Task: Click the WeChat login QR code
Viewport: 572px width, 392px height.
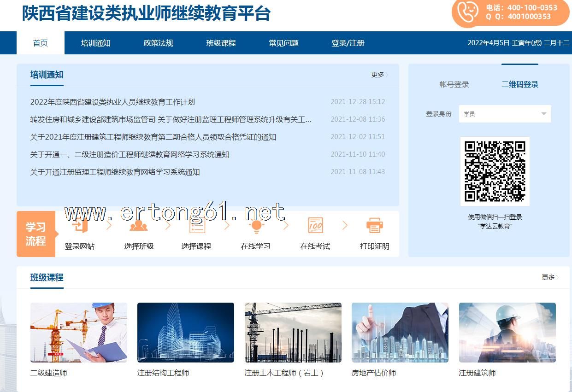Action: (x=495, y=171)
